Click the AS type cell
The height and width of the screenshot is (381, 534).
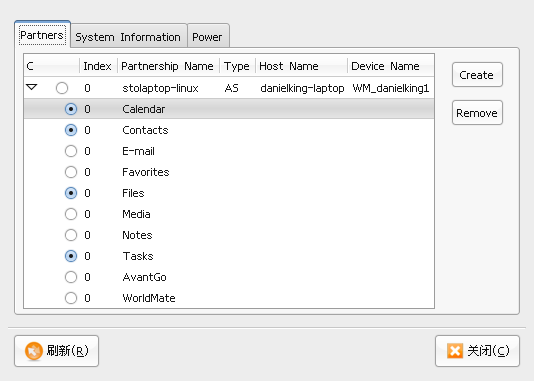[x=232, y=88]
